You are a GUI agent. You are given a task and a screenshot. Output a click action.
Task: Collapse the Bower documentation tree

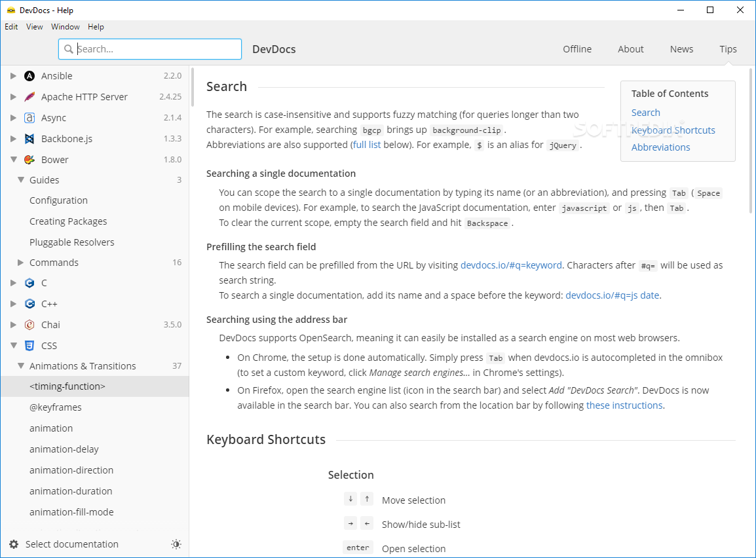point(14,160)
